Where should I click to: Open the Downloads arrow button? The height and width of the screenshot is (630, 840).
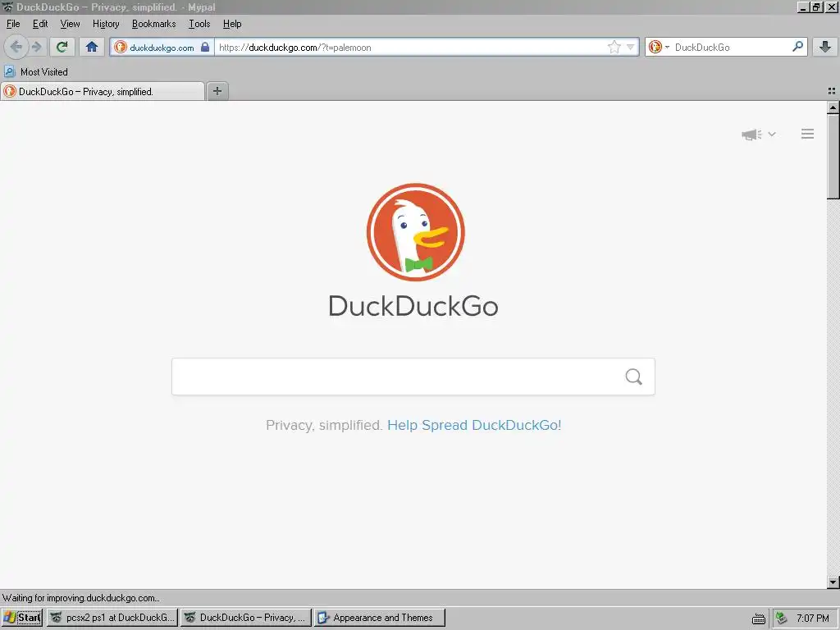click(x=825, y=47)
